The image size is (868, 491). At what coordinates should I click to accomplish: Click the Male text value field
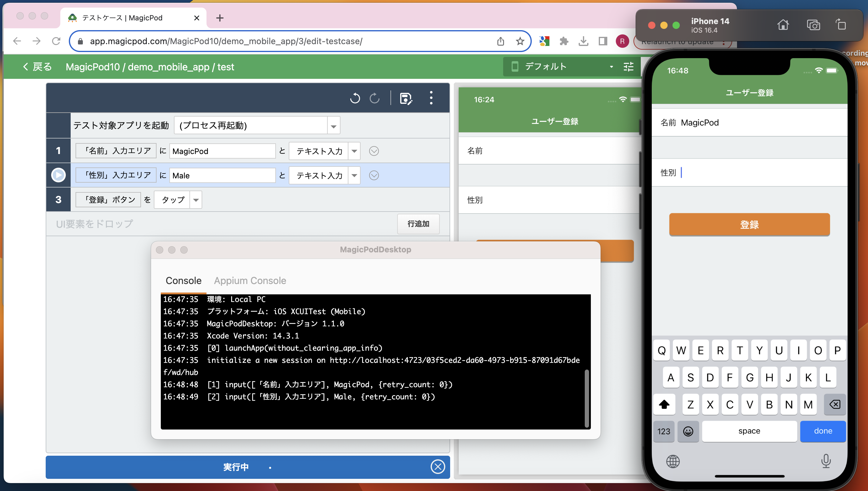pos(222,175)
